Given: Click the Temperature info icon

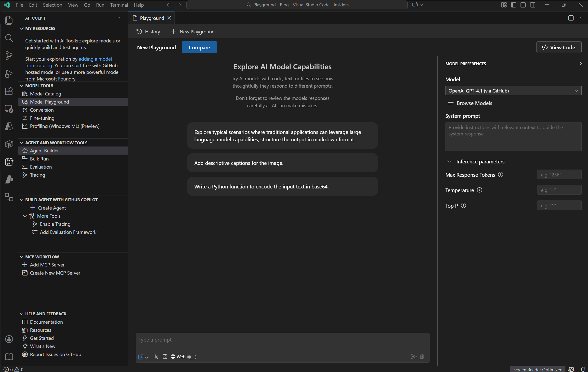Looking at the screenshot, I should click(x=479, y=190).
